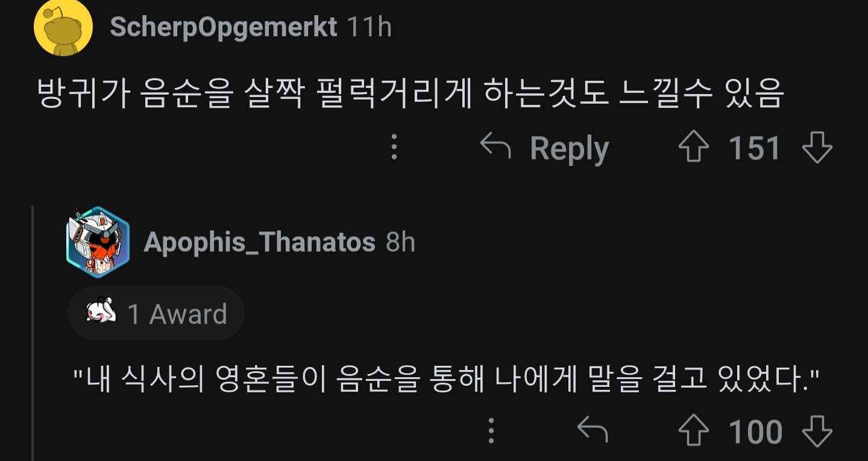Select the quoted Apophis_Thanatos reply text

[446, 381]
